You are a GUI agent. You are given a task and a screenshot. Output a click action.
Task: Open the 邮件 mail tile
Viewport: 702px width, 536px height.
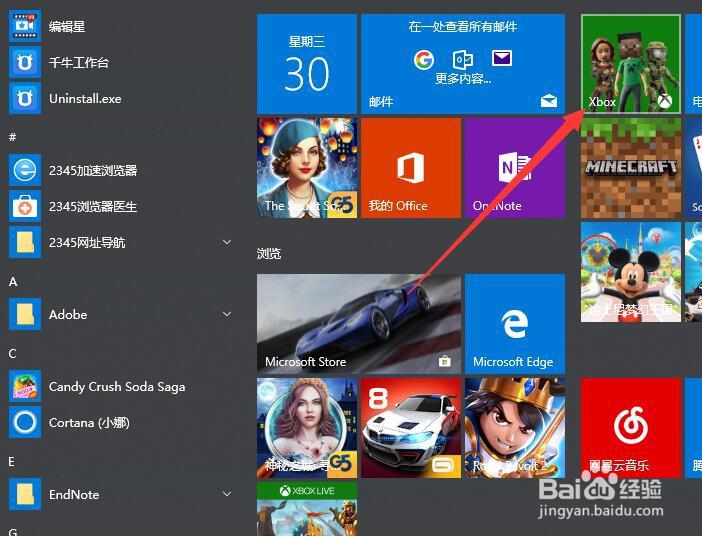tap(463, 64)
